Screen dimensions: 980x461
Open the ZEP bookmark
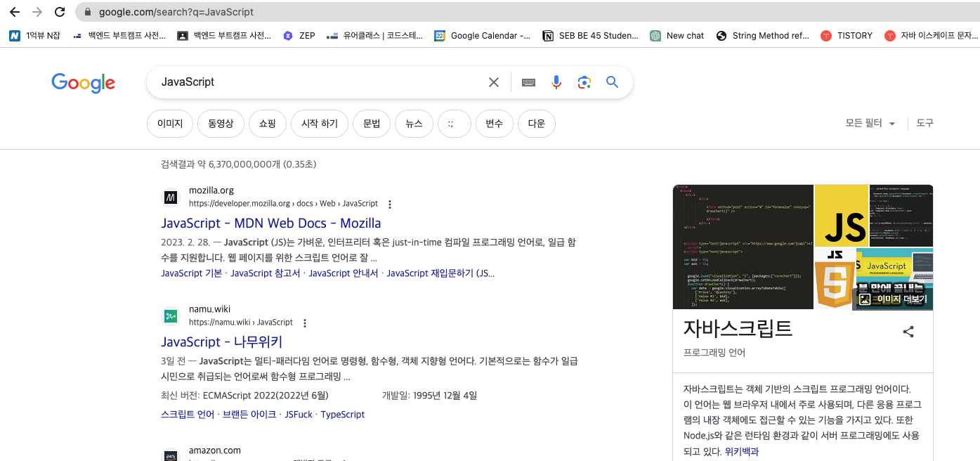(x=299, y=35)
